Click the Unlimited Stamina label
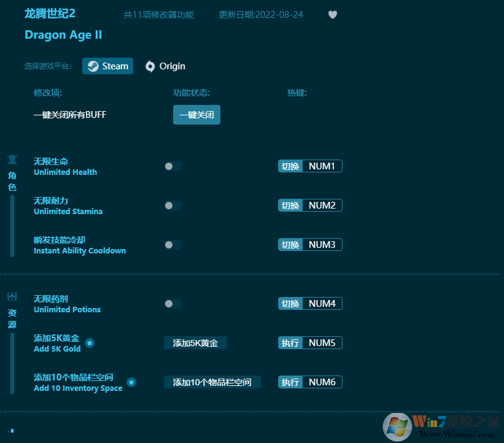Screen dimensions: 504x443 click(x=68, y=212)
